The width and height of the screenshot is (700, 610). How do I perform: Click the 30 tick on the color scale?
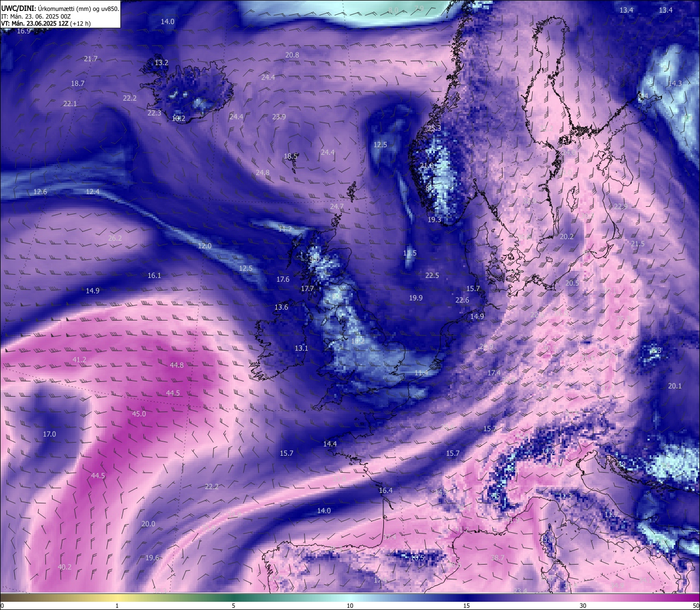tap(583, 606)
